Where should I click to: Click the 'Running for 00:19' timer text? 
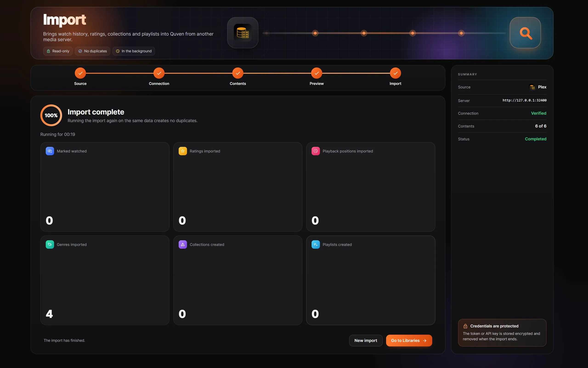click(58, 134)
